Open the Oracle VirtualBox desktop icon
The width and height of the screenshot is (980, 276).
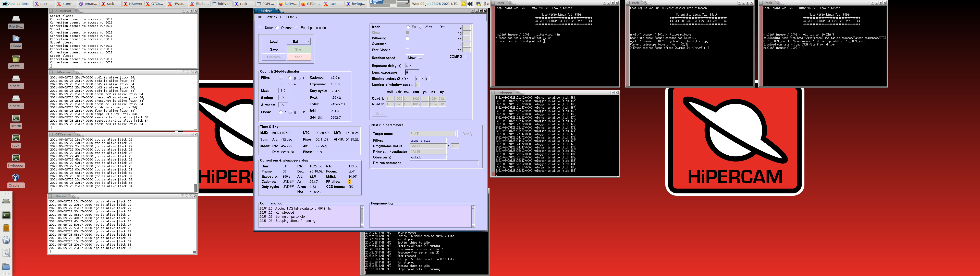[16, 181]
